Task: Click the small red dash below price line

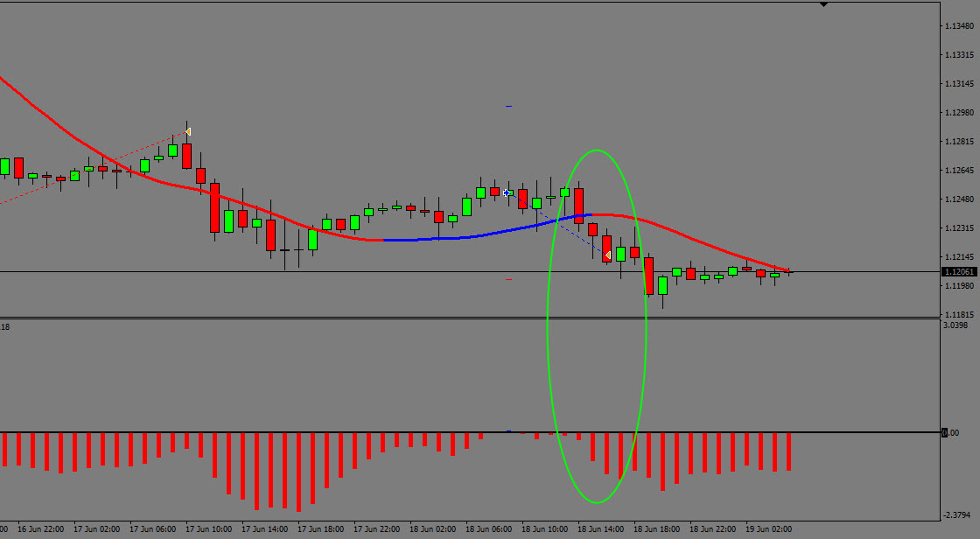Action: (x=508, y=279)
